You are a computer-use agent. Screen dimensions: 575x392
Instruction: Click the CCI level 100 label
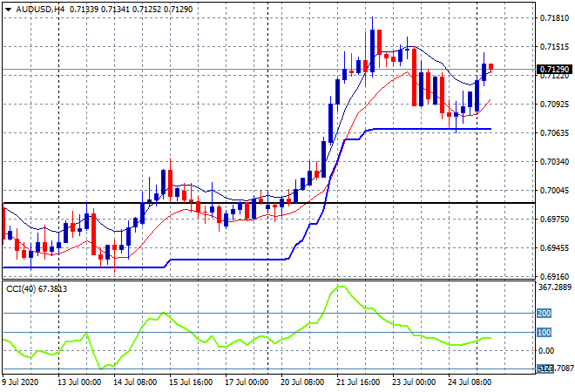(x=544, y=332)
